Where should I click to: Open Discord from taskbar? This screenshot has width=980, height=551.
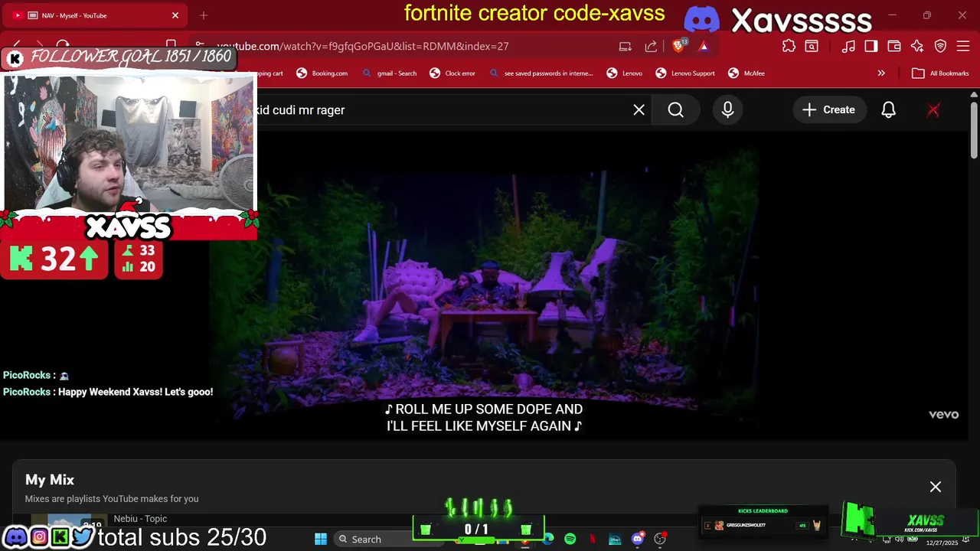[x=637, y=540]
